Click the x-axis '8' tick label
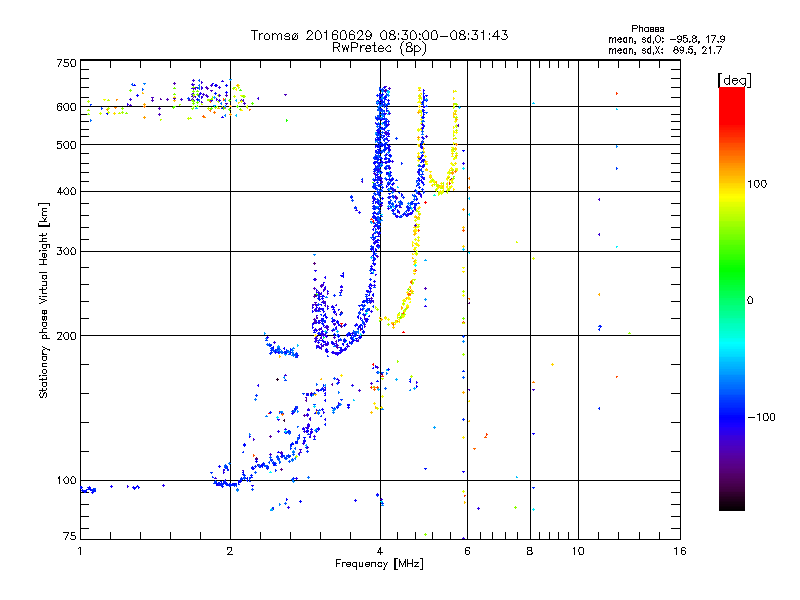800x600 pixels. pyautogui.click(x=530, y=551)
